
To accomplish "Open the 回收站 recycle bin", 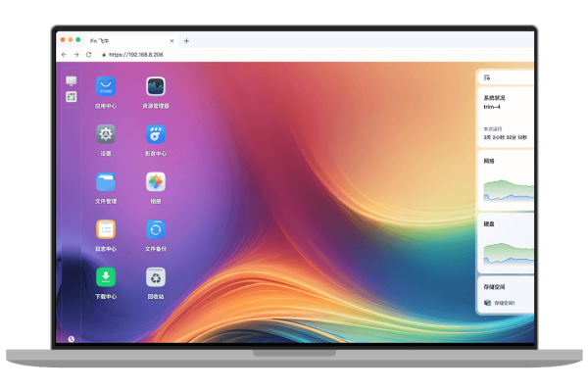I will pos(155,276).
